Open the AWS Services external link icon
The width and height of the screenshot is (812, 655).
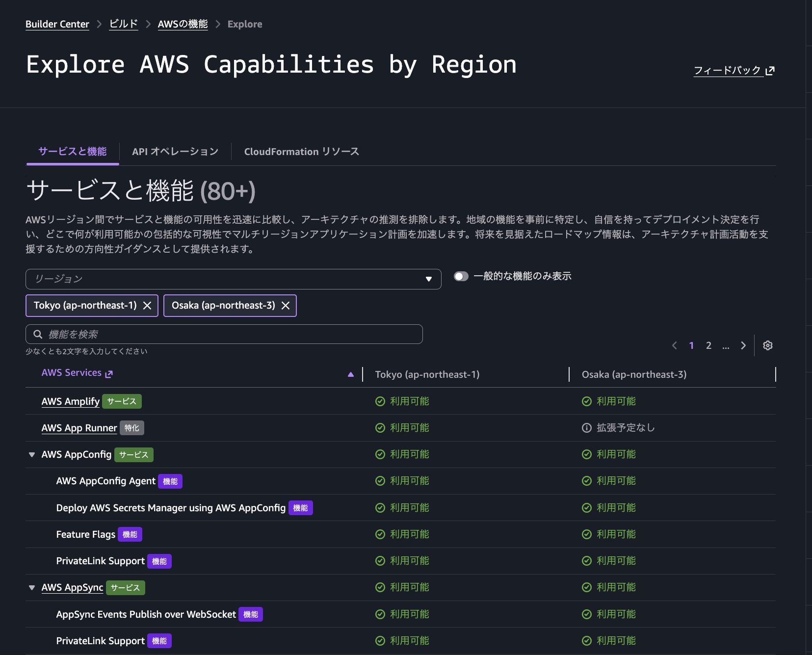pyautogui.click(x=109, y=373)
